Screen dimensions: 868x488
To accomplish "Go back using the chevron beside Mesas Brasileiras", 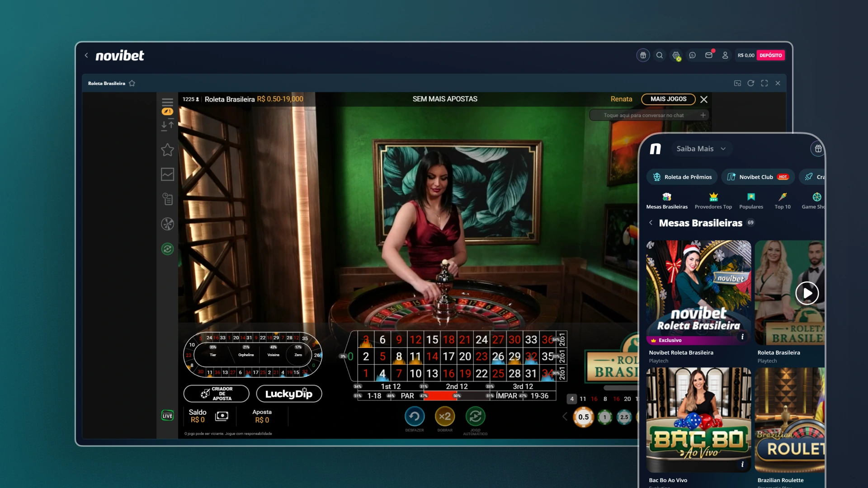I will (651, 223).
